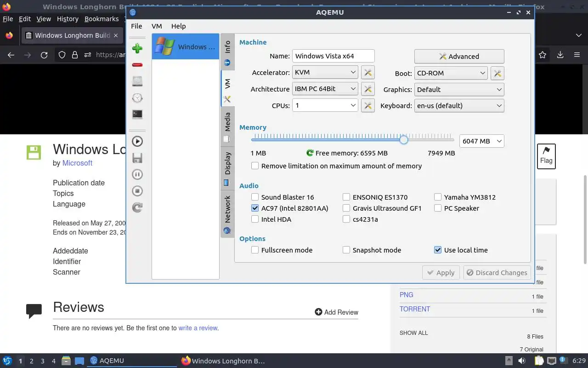588x368 pixels.
Task: Open the AQEMU Help menu
Action: pyautogui.click(x=178, y=26)
